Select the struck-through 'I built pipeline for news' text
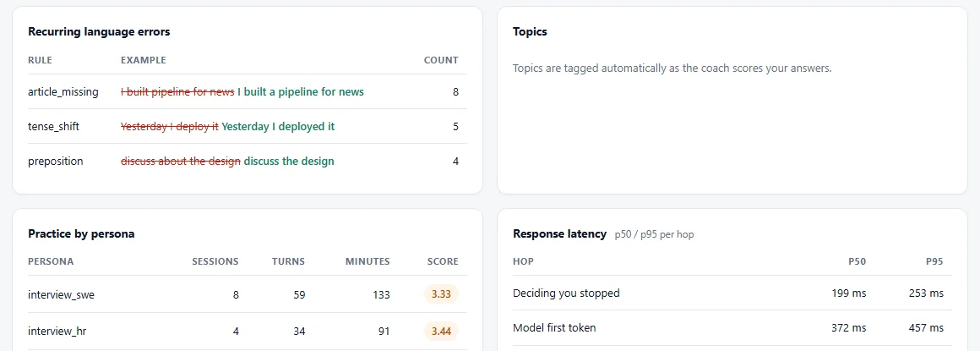This screenshot has height=351, width=980. point(177,92)
